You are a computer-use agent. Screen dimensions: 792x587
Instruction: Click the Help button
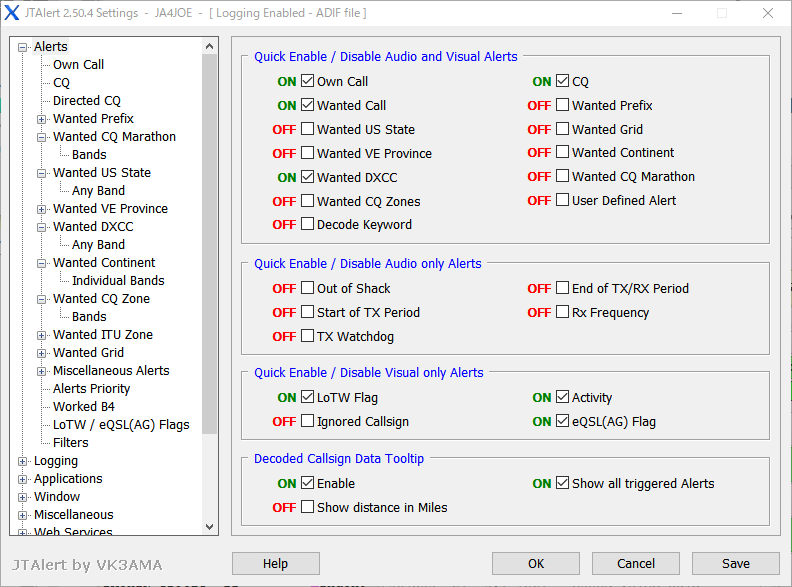[x=275, y=563]
